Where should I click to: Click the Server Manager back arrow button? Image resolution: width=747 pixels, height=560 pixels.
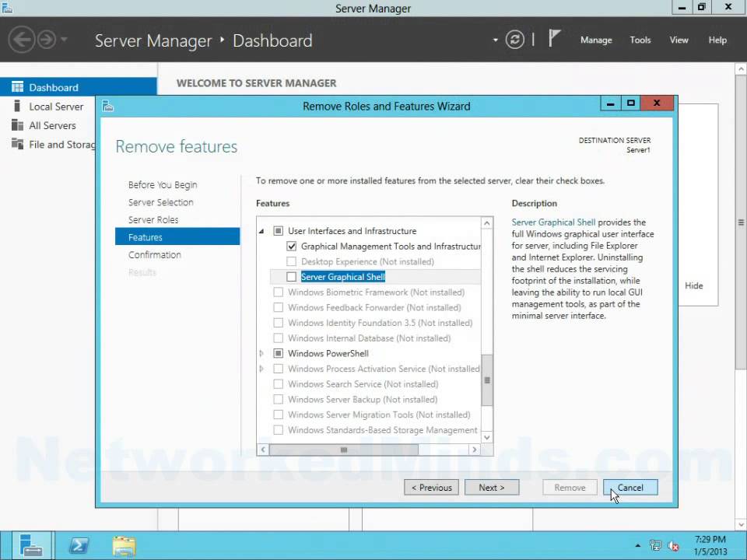click(22, 40)
